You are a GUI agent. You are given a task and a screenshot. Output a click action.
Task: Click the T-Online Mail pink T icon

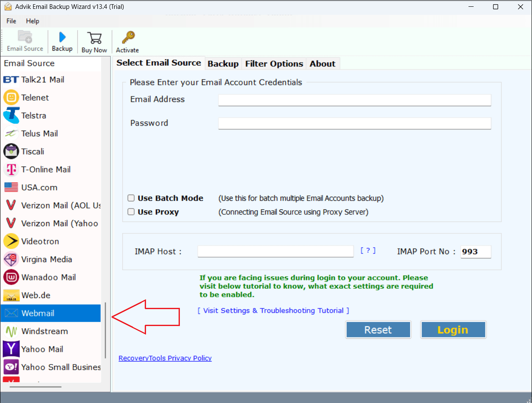11,170
